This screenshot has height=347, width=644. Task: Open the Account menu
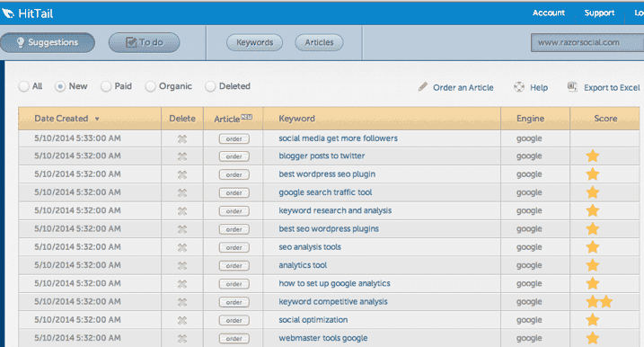[x=549, y=13]
